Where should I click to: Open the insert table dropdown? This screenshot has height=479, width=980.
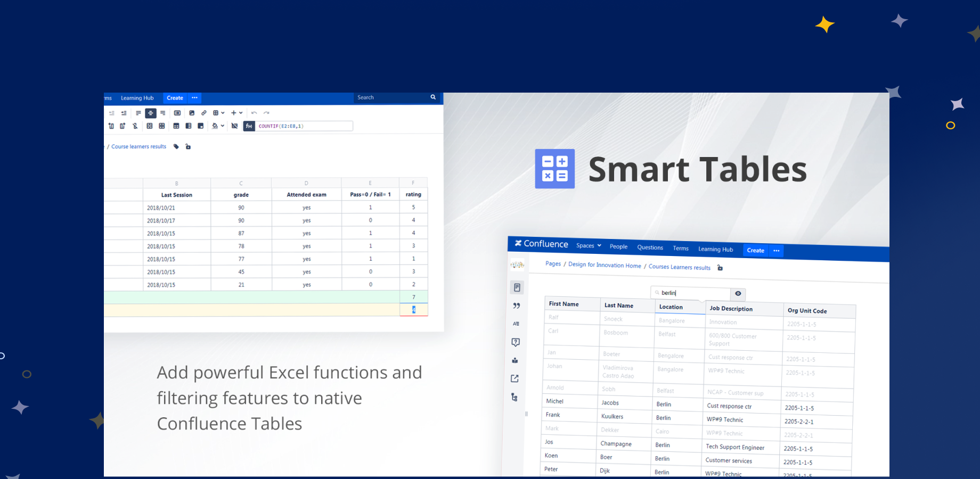point(218,113)
